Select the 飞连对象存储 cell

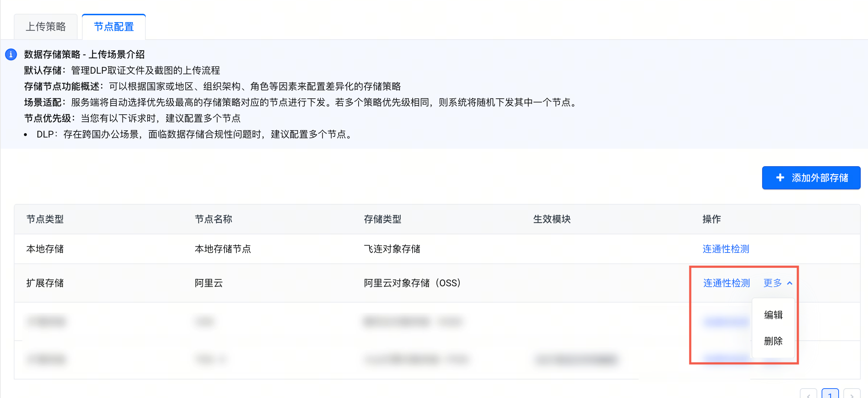point(392,249)
